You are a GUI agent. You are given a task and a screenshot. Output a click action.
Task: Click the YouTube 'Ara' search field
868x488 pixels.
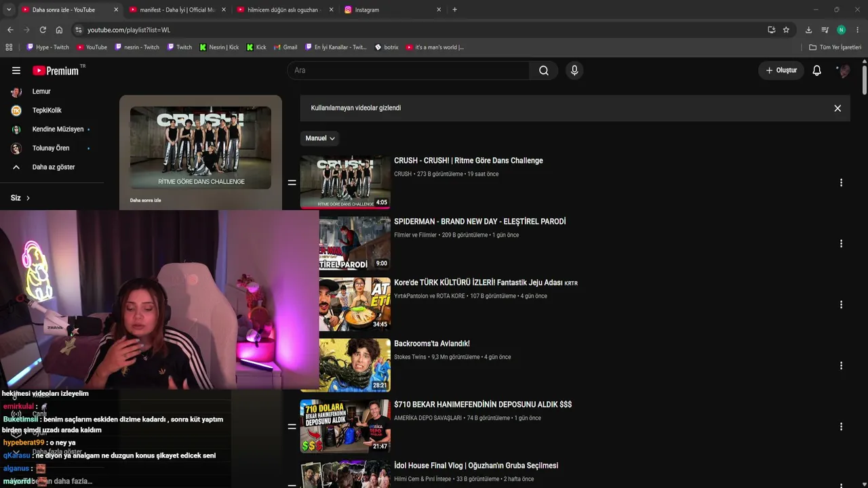click(x=408, y=70)
